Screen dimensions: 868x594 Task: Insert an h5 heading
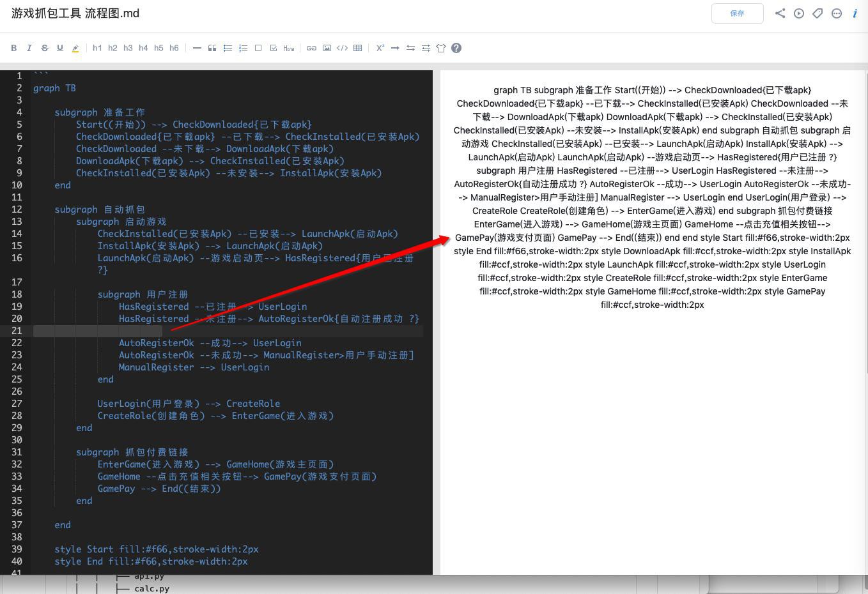coord(159,48)
